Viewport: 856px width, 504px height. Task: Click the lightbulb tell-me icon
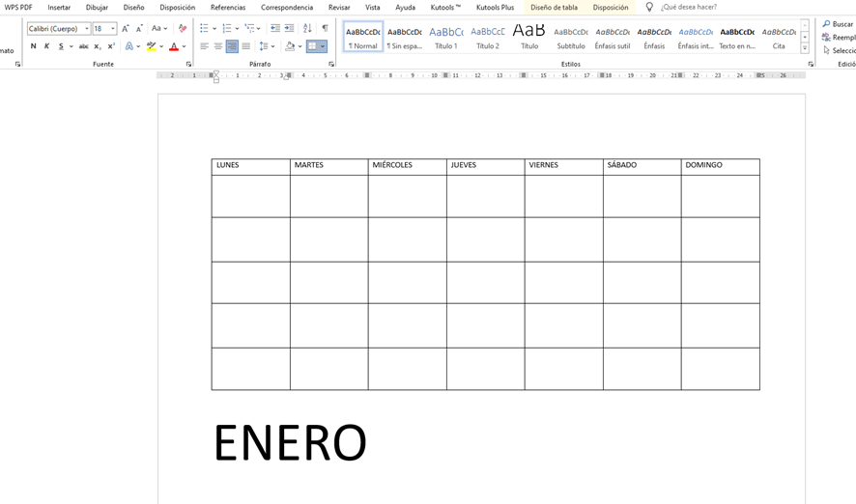click(x=649, y=7)
